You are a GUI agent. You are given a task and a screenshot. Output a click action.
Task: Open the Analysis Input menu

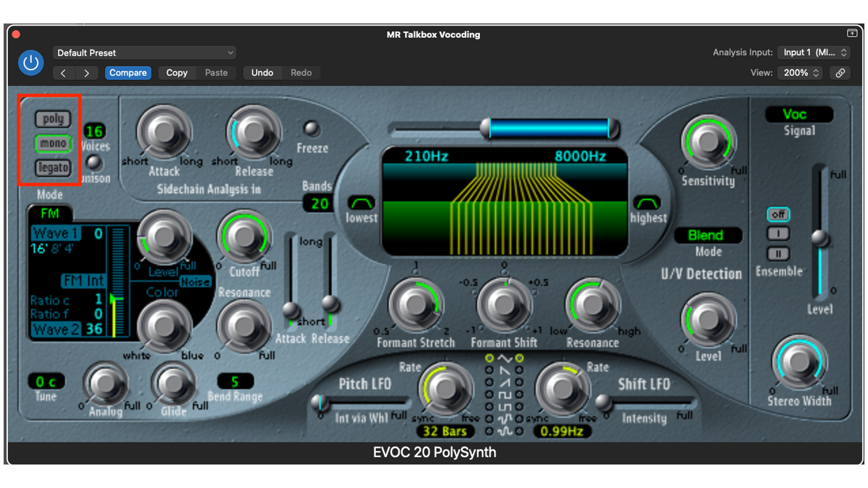[x=814, y=52]
